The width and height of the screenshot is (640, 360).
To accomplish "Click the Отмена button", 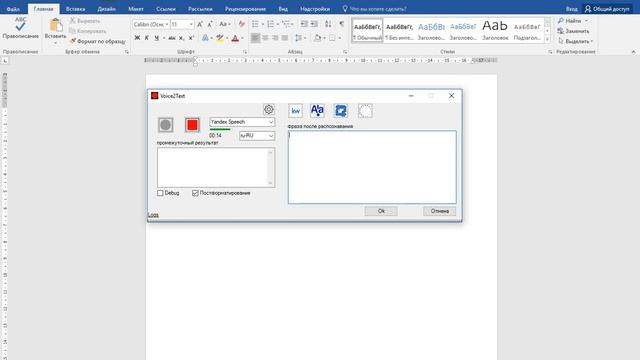I will point(440,211).
